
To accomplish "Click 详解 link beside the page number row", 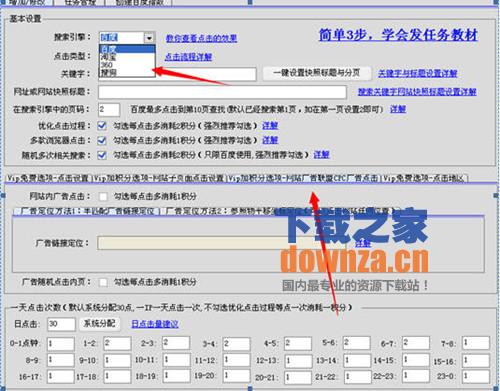I will (398, 109).
